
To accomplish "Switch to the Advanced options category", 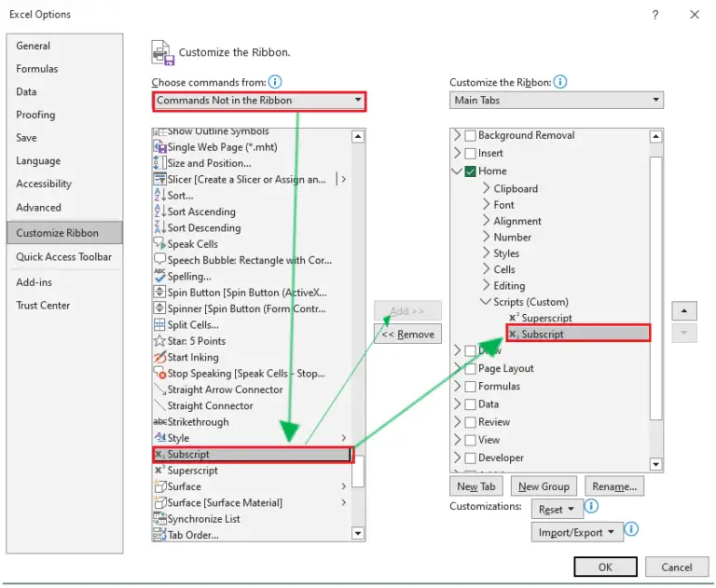I will tap(38, 208).
